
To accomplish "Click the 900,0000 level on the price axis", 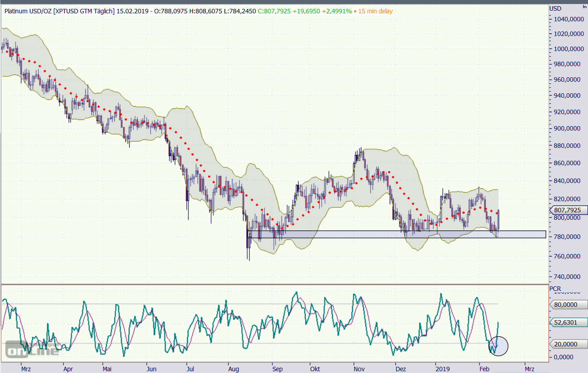I will coord(568,128).
